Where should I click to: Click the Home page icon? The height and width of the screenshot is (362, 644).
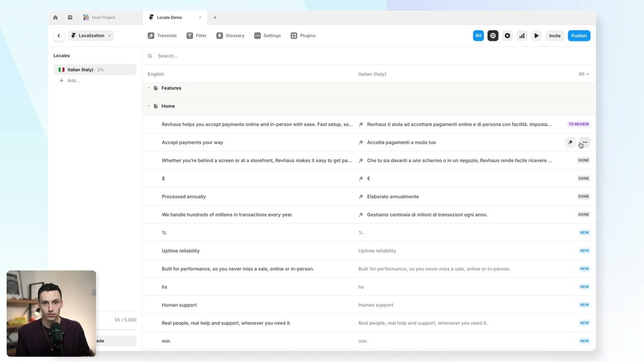(x=155, y=106)
